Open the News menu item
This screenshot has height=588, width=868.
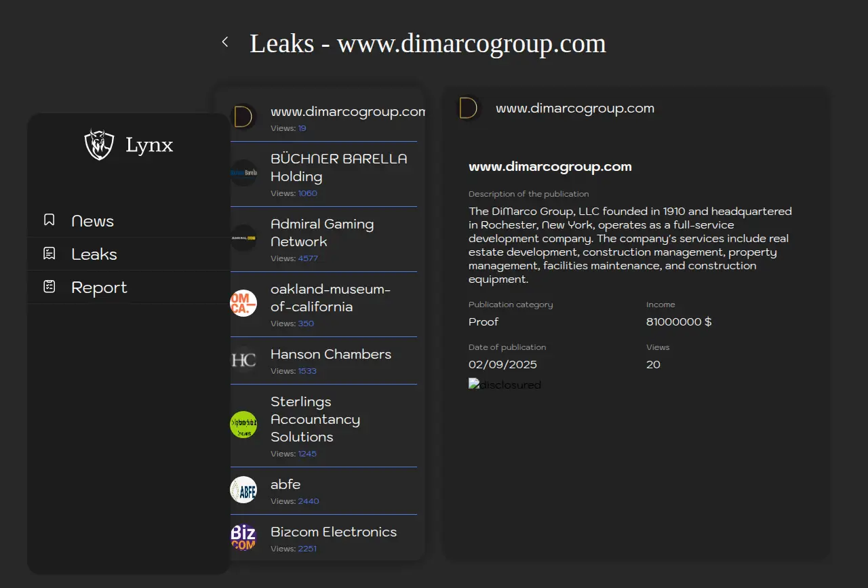click(93, 221)
